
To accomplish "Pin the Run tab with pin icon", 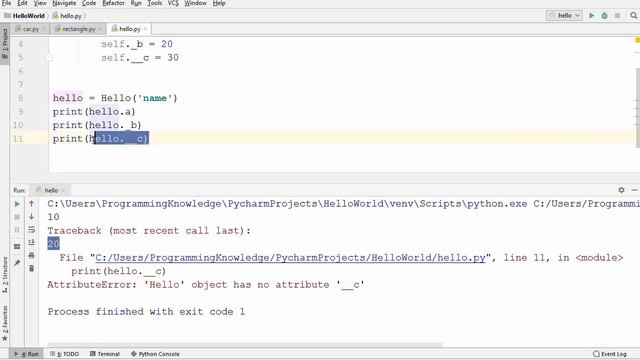I will coord(17,263).
